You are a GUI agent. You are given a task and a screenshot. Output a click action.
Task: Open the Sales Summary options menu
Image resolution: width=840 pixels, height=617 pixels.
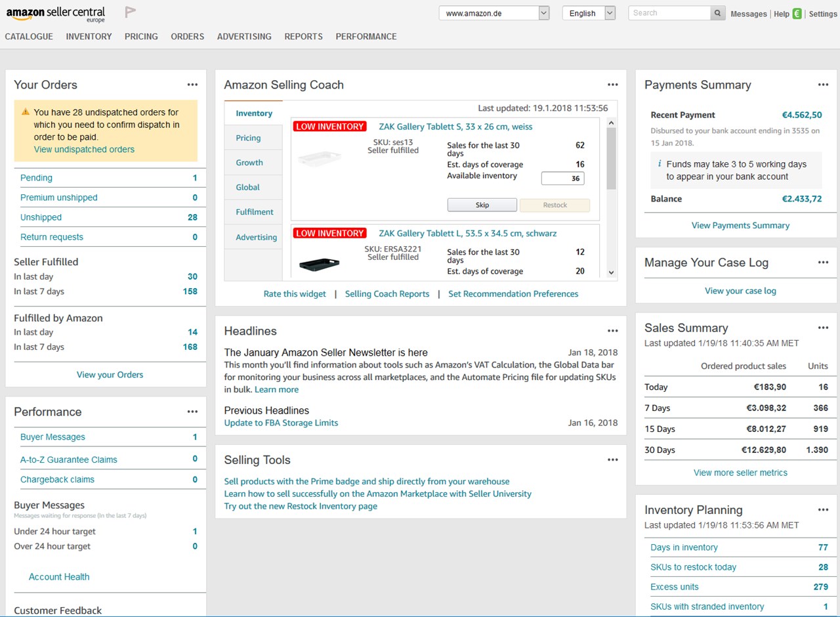click(823, 328)
